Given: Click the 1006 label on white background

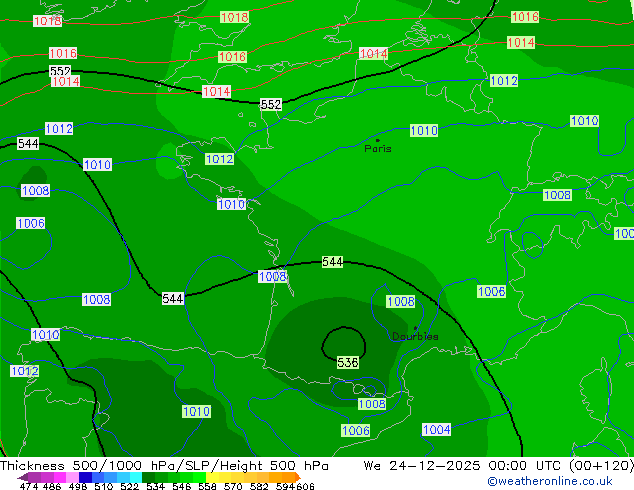Looking at the screenshot, I should click(x=31, y=223).
